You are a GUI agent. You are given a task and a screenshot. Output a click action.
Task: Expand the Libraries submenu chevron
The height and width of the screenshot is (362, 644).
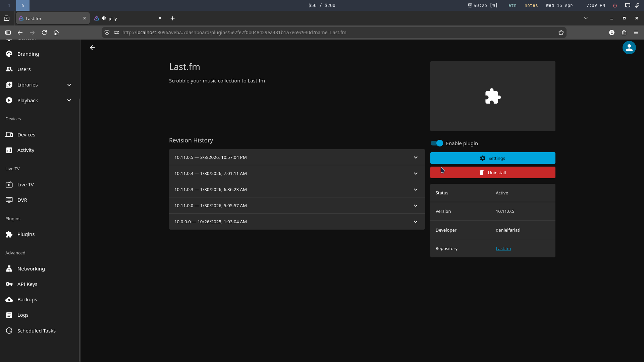pyautogui.click(x=69, y=85)
